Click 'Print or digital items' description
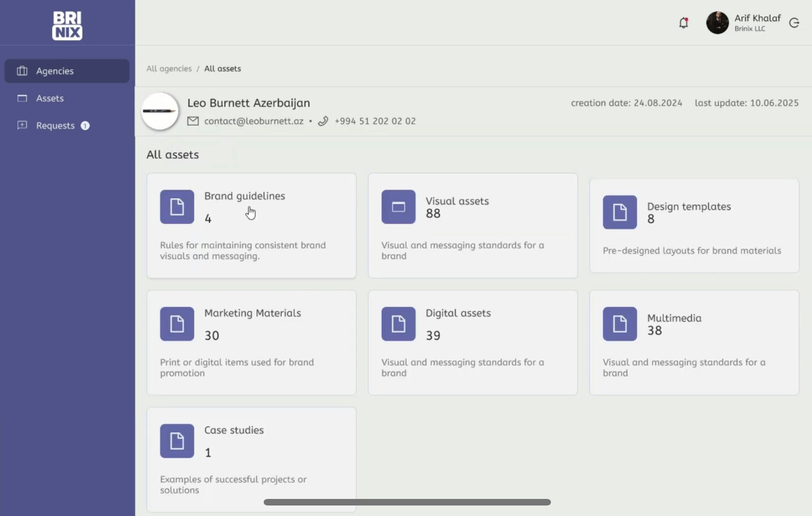This screenshot has width=812, height=516. tap(237, 368)
